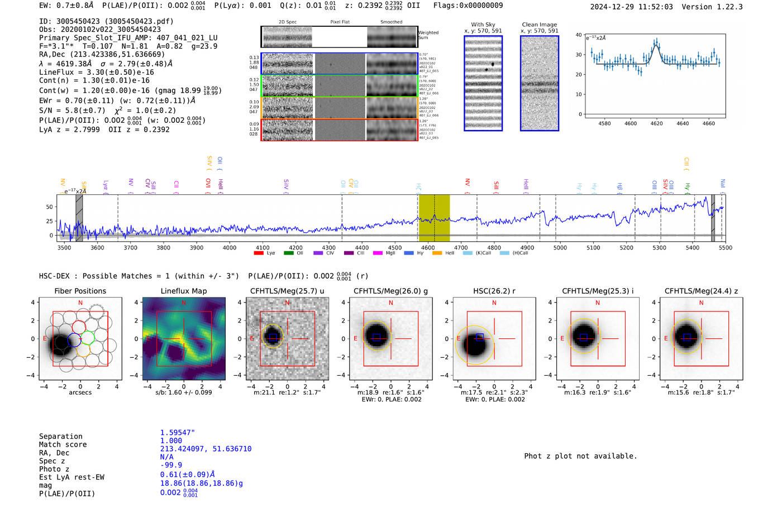Viewport: 782px width, 532px height.
Task: Click the blue RA, Dec match coordinates
Action: (206, 449)
